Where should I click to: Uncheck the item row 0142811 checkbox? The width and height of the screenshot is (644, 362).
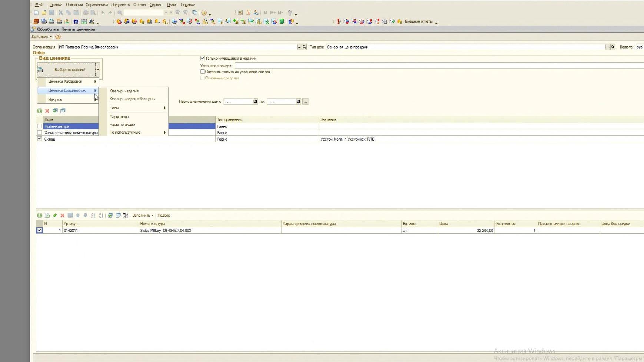40,230
